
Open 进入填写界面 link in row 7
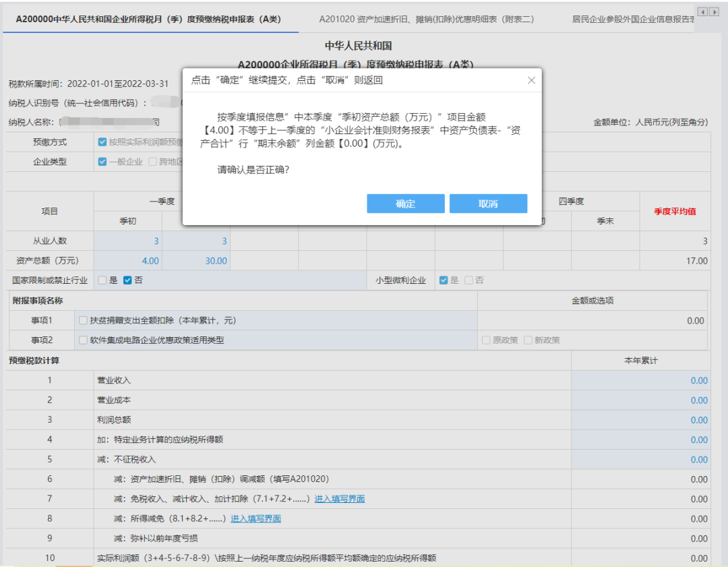tap(339, 499)
